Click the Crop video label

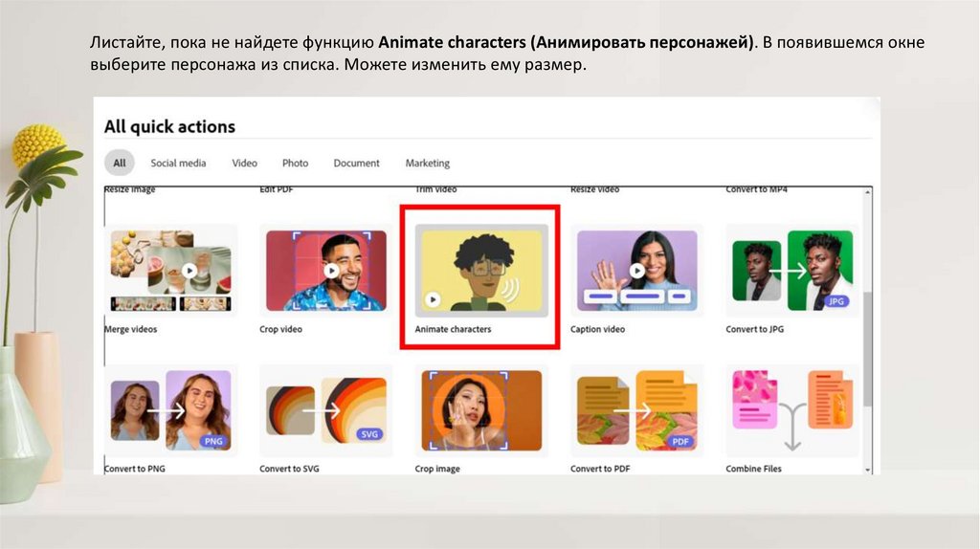click(x=280, y=329)
